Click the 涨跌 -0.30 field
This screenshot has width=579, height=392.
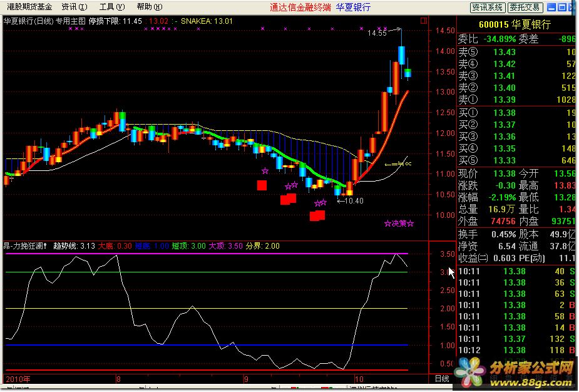487,185
